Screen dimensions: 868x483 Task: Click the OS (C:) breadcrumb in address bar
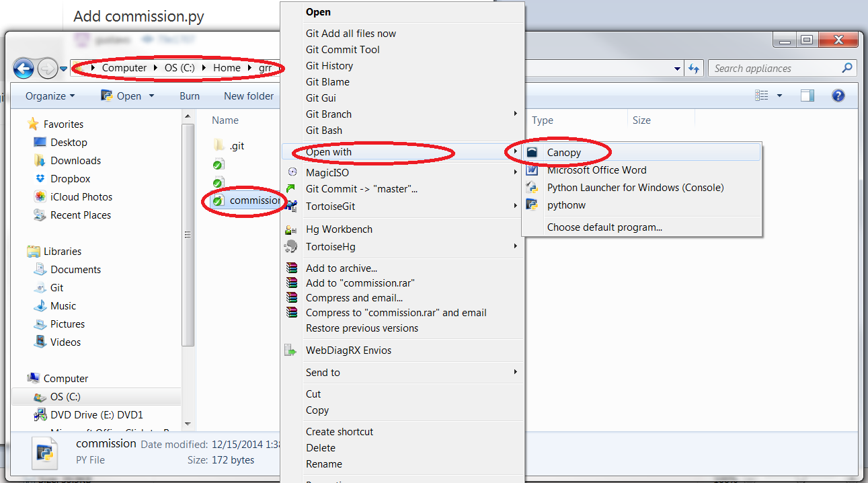(180, 68)
